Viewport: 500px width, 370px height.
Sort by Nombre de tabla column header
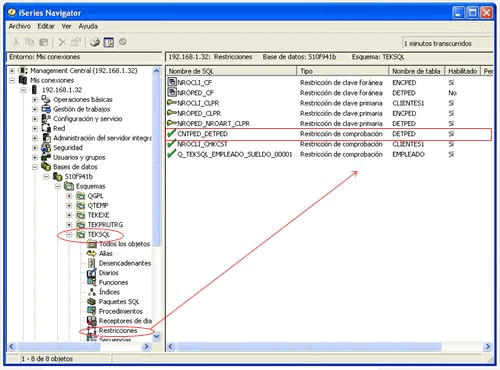417,71
